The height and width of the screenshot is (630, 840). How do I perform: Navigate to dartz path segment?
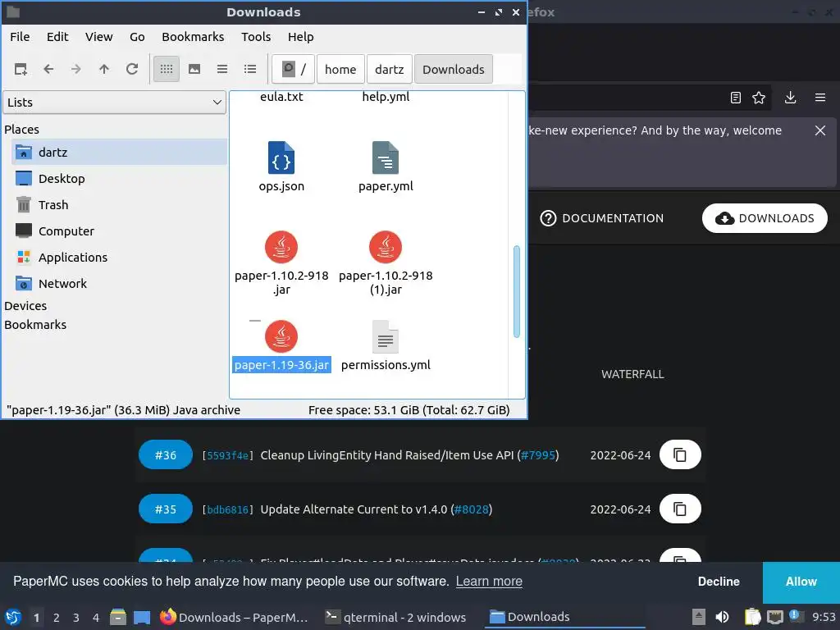[x=390, y=69]
